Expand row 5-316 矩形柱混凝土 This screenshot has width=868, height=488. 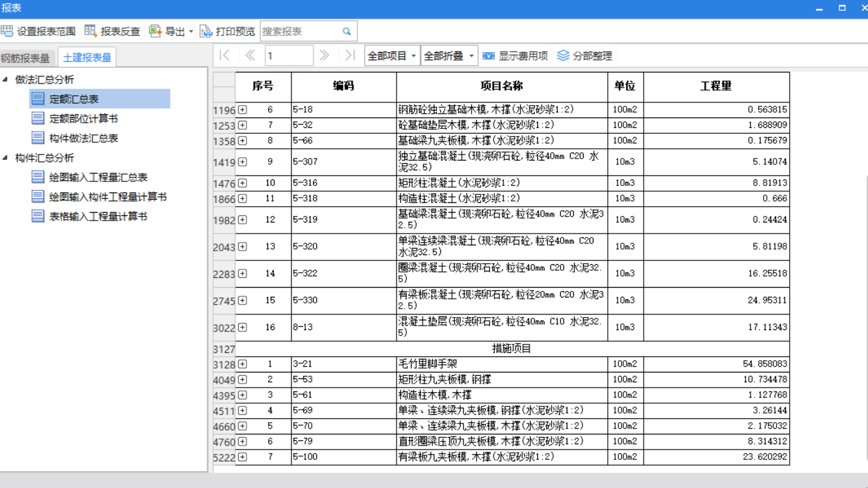(x=243, y=183)
